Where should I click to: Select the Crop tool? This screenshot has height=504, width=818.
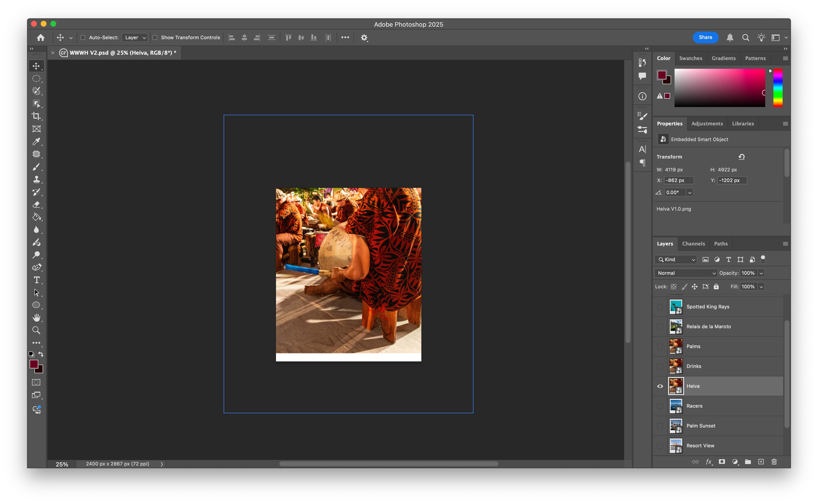pyautogui.click(x=36, y=116)
